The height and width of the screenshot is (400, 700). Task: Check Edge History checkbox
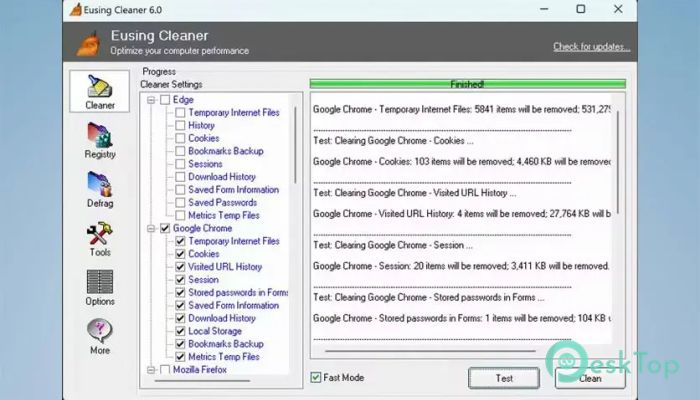(x=180, y=125)
